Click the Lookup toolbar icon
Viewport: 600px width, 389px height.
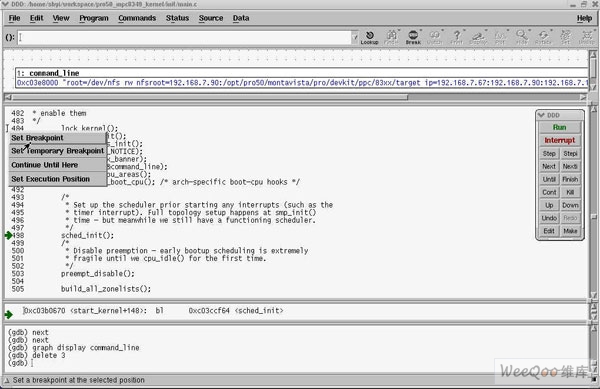click(370, 37)
